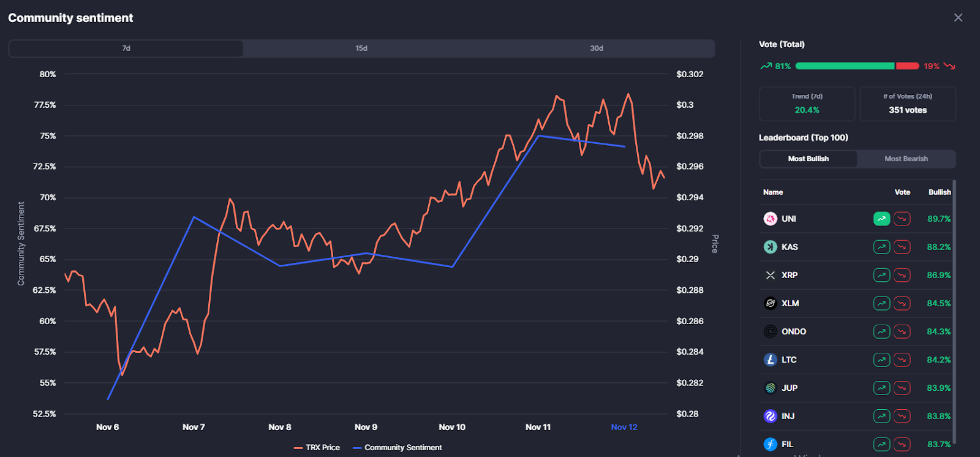Vote bearish on KAS
This screenshot has width=980, height=457.
pos(902,247)
